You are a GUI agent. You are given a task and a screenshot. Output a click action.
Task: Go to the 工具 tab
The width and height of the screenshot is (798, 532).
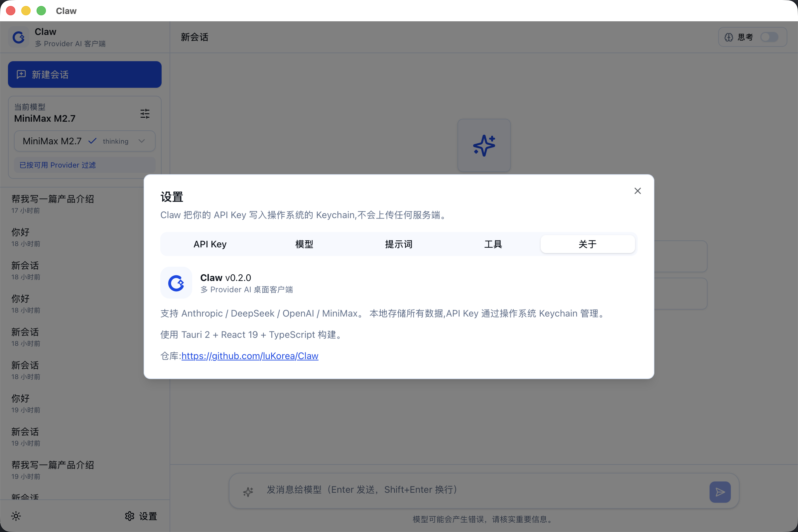[493, 244]
